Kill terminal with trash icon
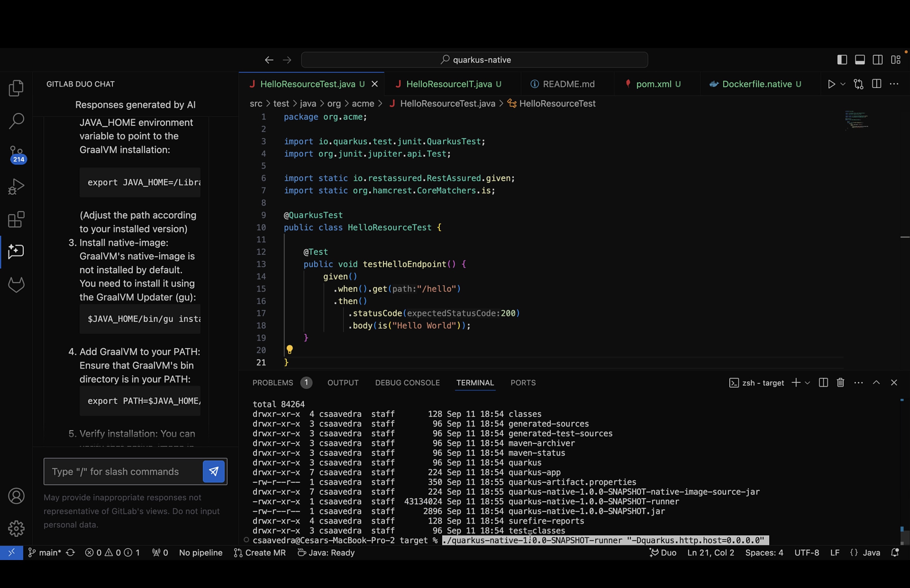Image resolution: width=910 pixels, height=588 pixels. tap(840, 382)
